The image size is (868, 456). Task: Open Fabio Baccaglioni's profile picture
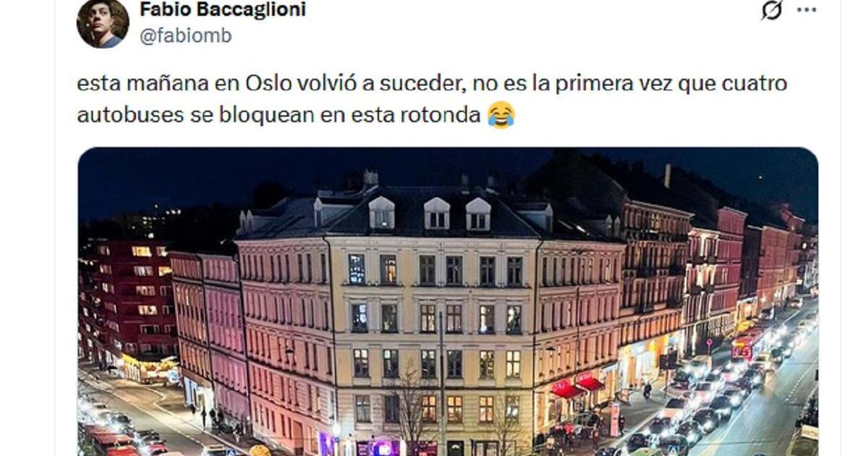click(x=103, y=23)
